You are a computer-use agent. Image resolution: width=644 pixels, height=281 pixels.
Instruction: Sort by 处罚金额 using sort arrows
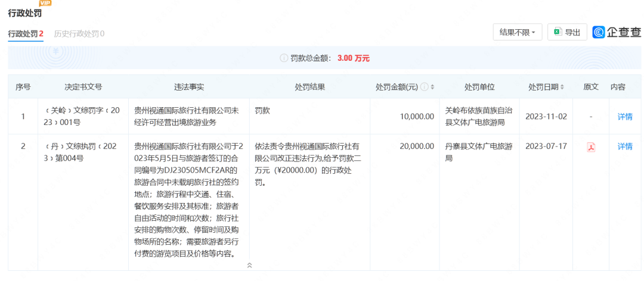pyautogui.click(x=432, y=87)
